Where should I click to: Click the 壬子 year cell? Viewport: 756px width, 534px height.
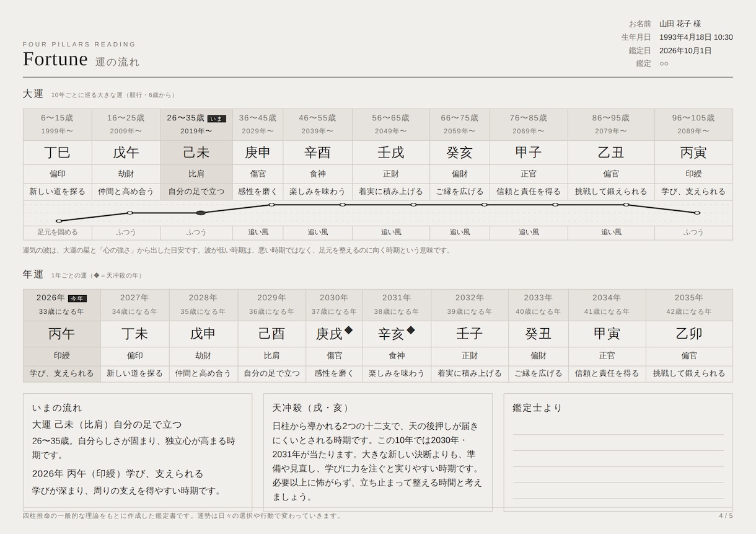[x=470, y=334]
